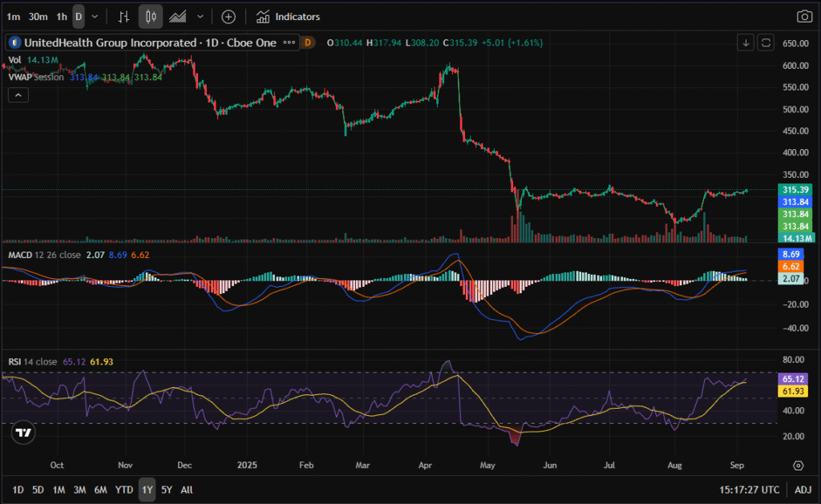Click the TradingView logo on chart

click(x=24, y=433)
